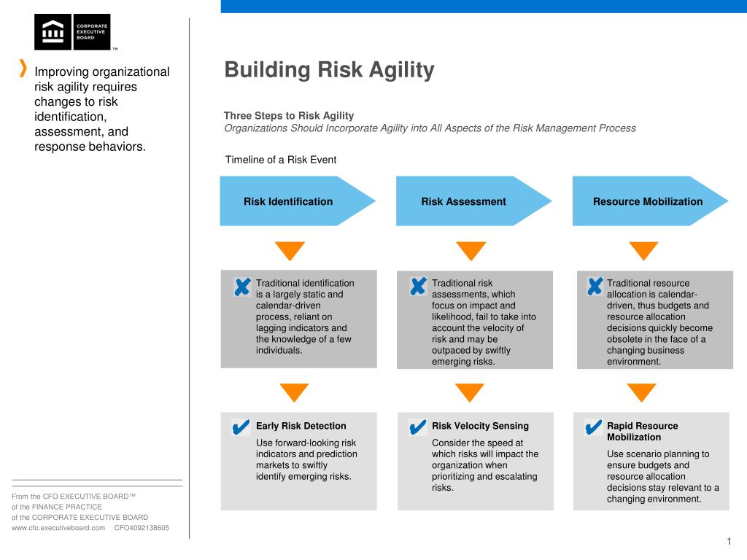This screenshot has height=560, width=747.
Task: Click the blue header bar at top
Action: tap(484, 6)
